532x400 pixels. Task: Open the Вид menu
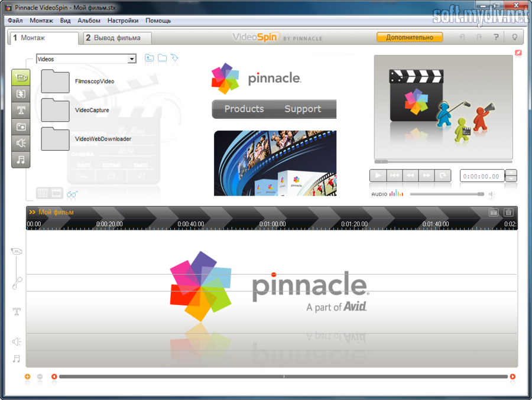click(66, 20)
